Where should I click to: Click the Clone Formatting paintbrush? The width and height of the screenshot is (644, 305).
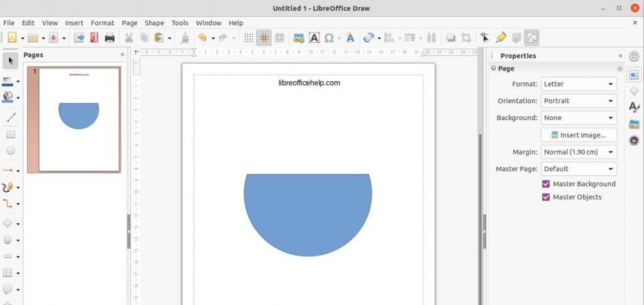[186, 38]
